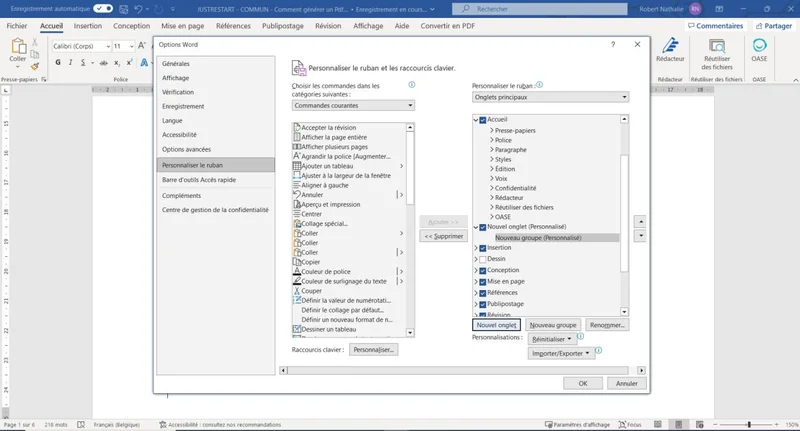Open the Commandes courantes category dropdown
The image size is (800, 431).
[353, 105]
